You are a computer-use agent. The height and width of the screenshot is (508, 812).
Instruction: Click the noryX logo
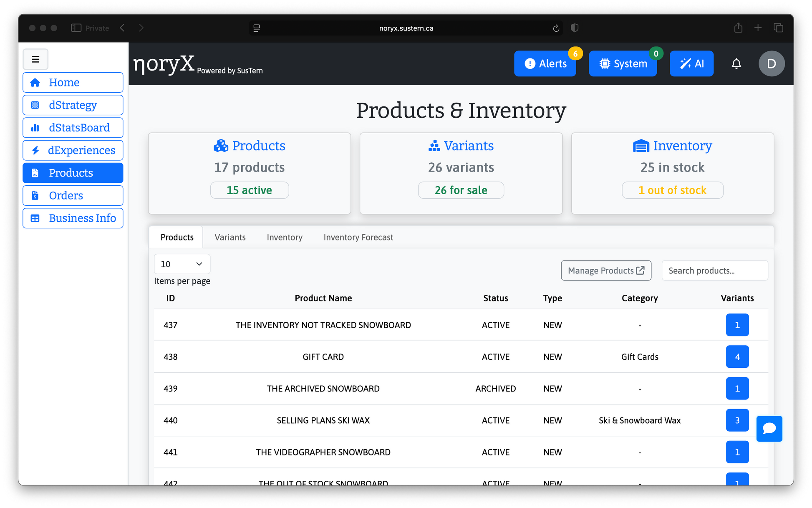tap(164, 64)
